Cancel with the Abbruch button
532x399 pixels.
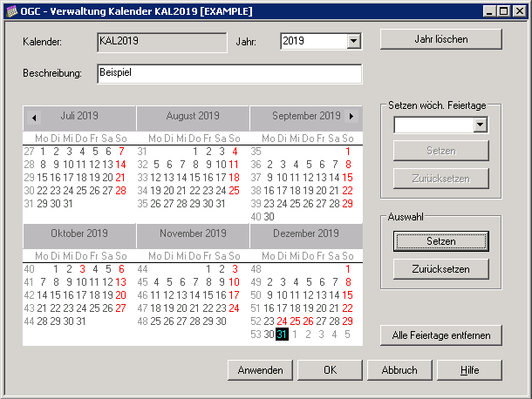399,370
